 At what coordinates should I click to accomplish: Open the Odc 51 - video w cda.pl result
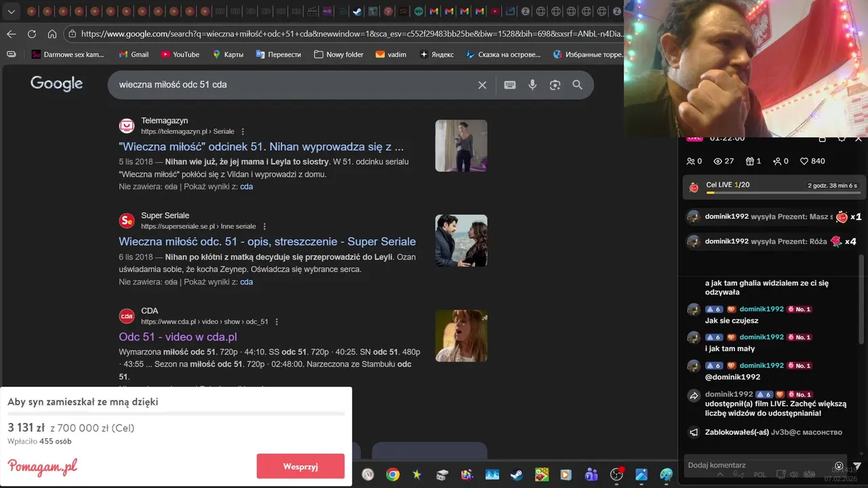coord(178,337)
